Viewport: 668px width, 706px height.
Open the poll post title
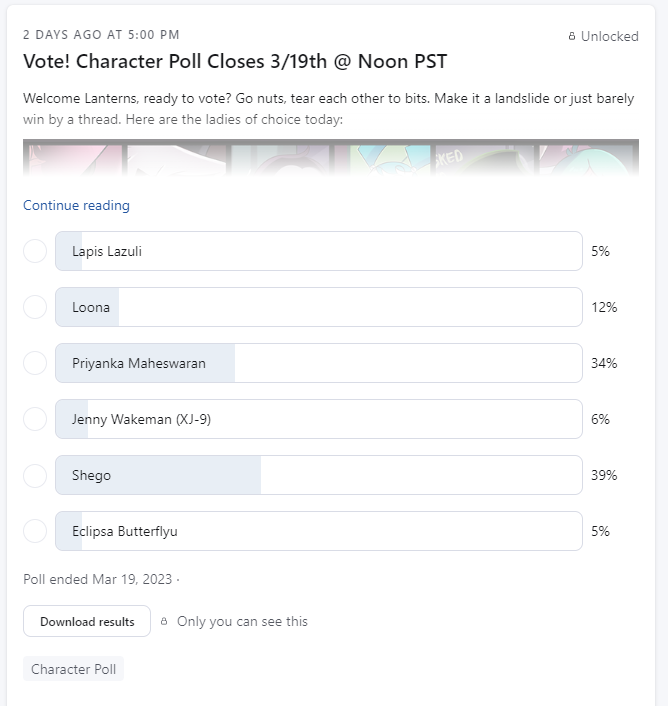(x=235, y=61)
